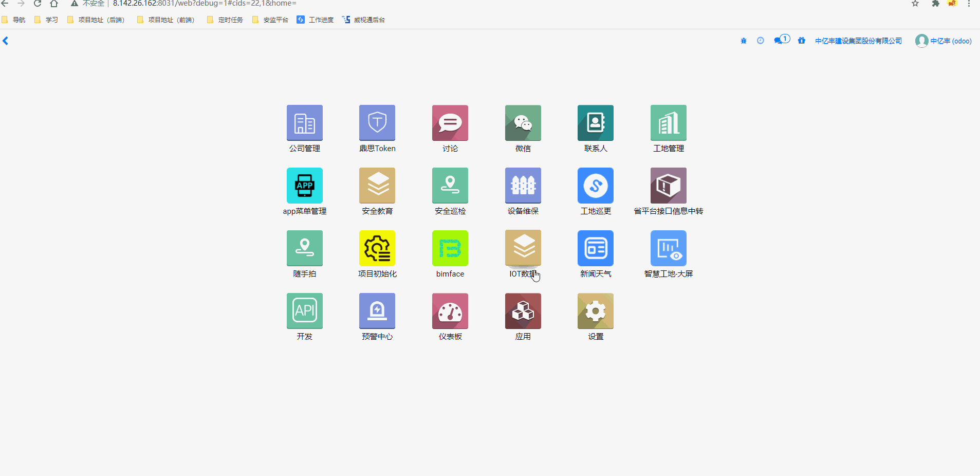
Task: Open 省平台接口信息中转 app
Action: pyautogui.click(x=669, y=186)
